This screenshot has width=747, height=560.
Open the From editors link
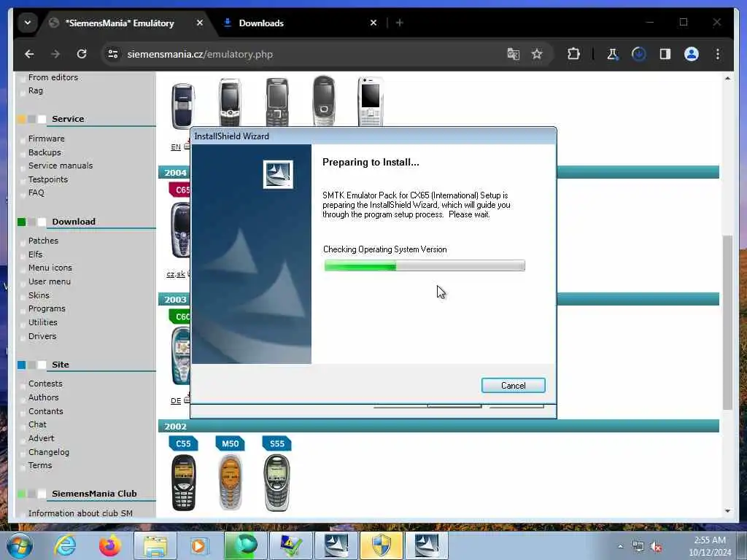tap(53, 77)
